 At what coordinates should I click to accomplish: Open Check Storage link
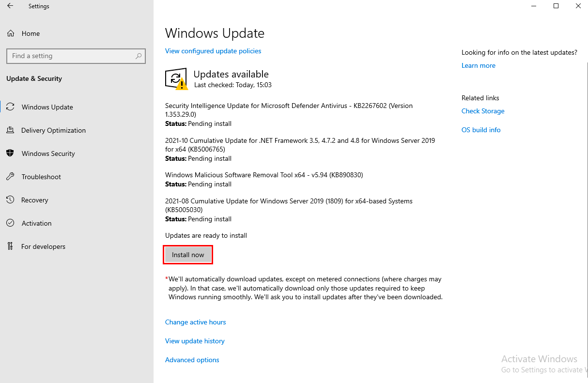point(483,111)
